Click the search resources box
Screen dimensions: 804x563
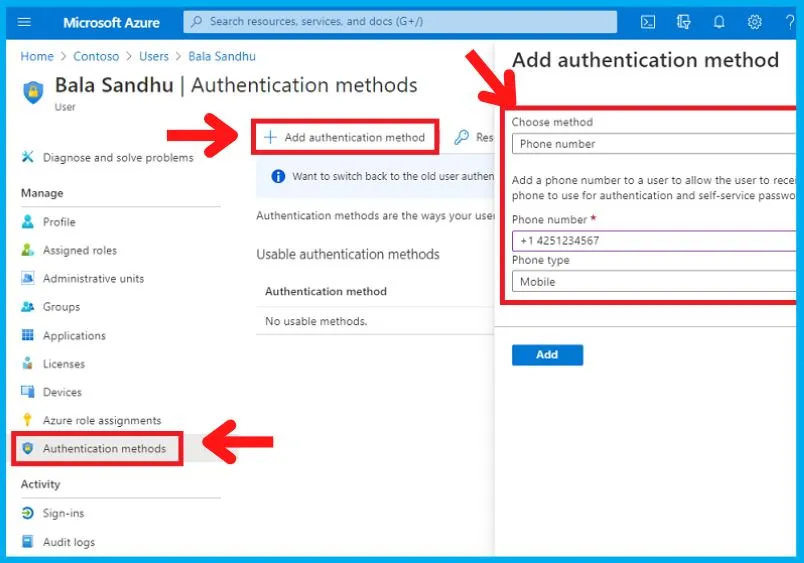tap(400, 22)
